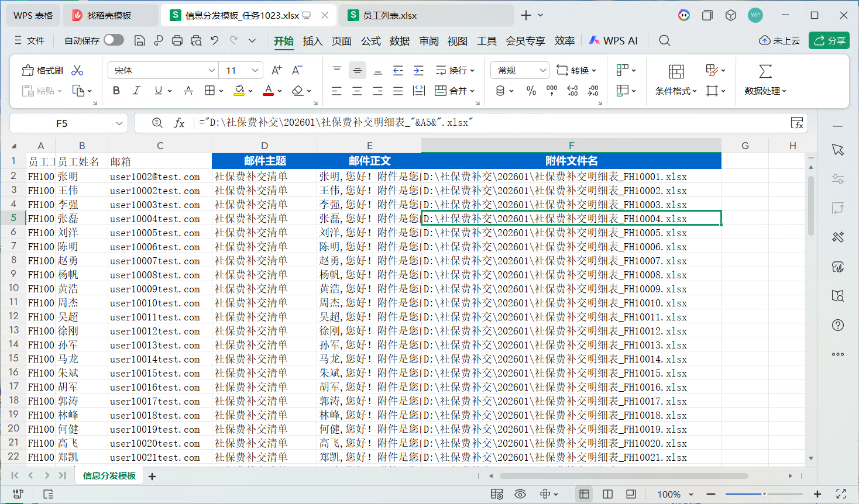859x504 pixels.
Task: Open the font size dropdown
Action: click(x=255, y=70)
